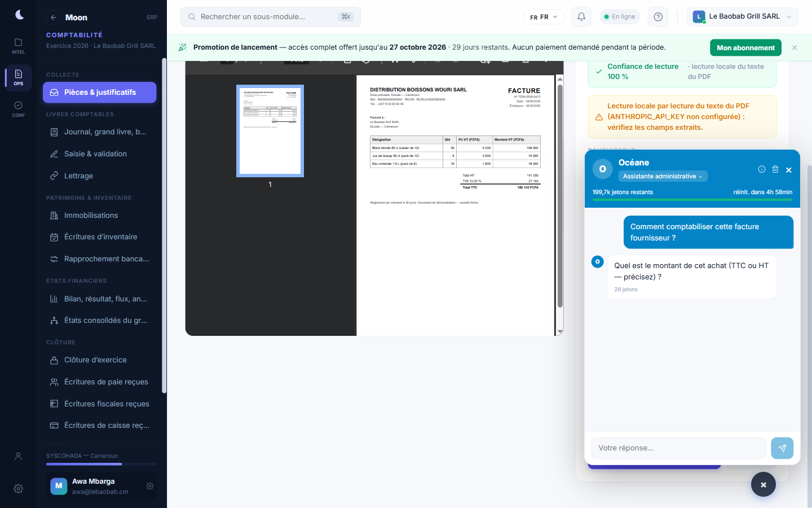The width and height of the screenshot is (812, 508).
Task: Delete the Océane conversation with trash icon
Action: click(775, 169)
